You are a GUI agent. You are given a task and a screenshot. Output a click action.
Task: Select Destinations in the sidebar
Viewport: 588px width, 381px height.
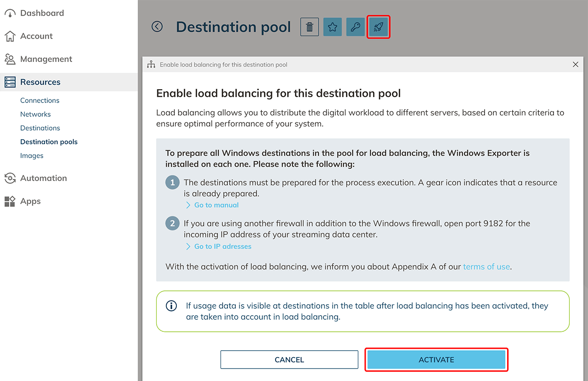[40, 128]
